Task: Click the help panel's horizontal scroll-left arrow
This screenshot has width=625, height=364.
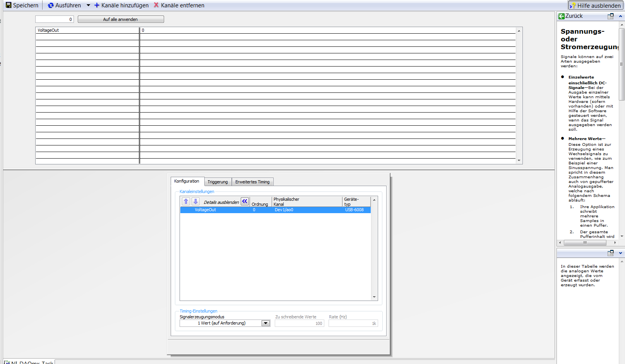Action: (x=560, y=243)
